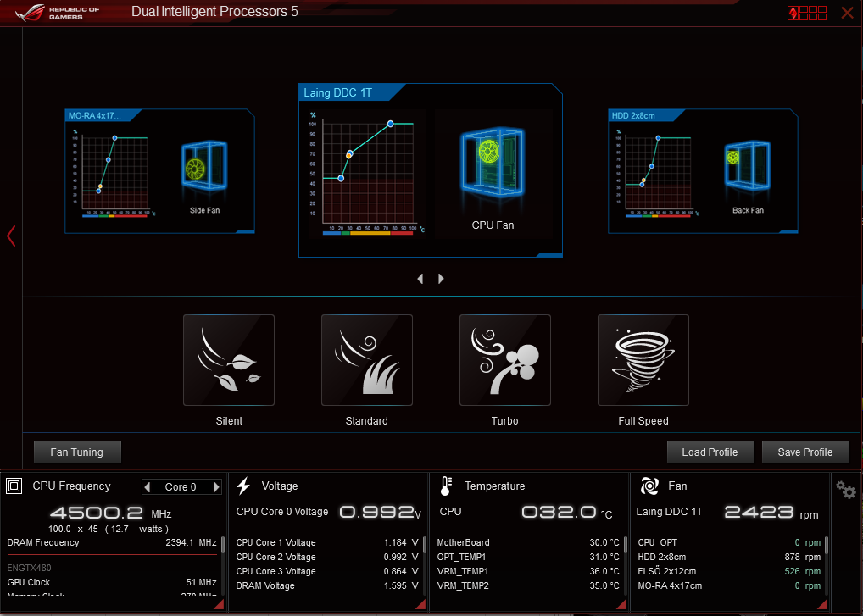
Task: Click the MO-RA 4x17cm fan row
Action: point(729,585)
